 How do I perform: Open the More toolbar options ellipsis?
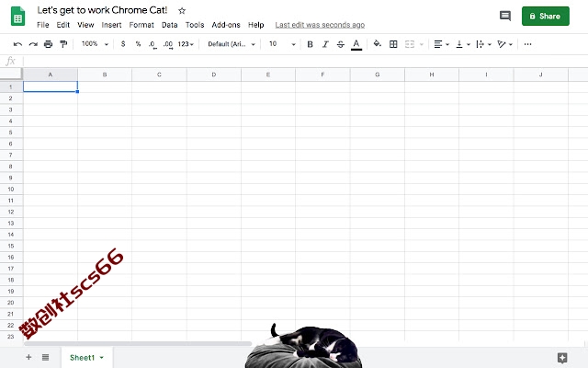pos(527,44)
